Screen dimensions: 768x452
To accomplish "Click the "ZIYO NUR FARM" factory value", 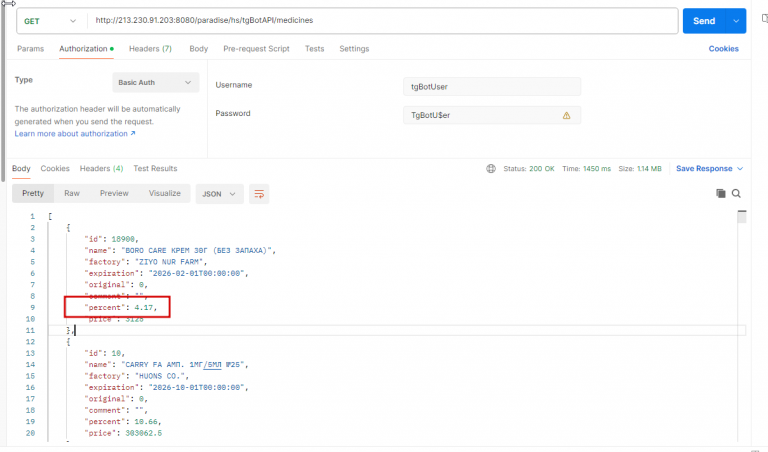I will [x=170, y=262].
